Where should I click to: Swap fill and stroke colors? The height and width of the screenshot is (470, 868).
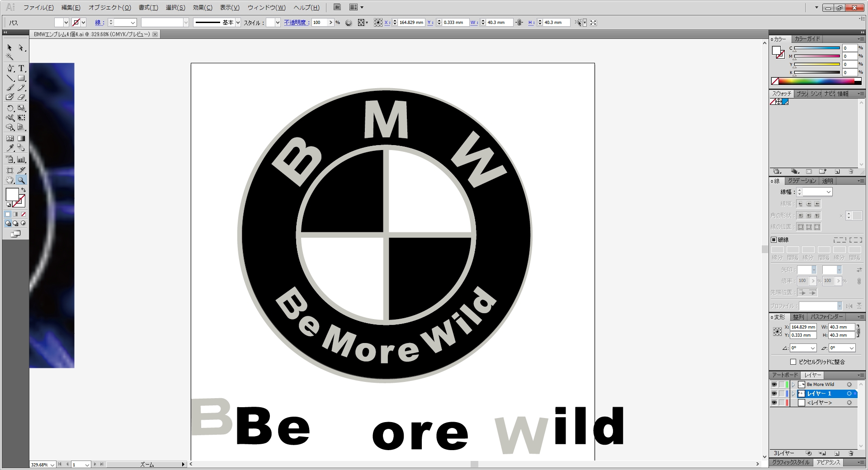click(x=24, y=190)
